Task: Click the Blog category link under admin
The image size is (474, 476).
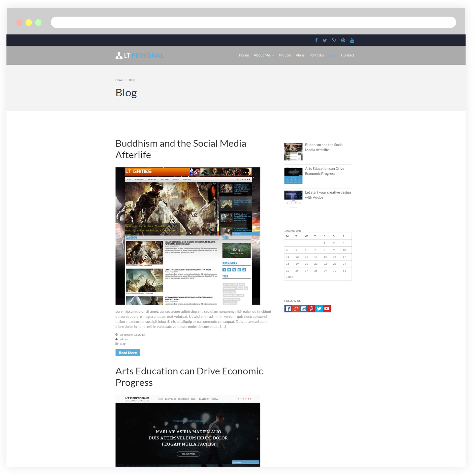Action: (123, 344)
